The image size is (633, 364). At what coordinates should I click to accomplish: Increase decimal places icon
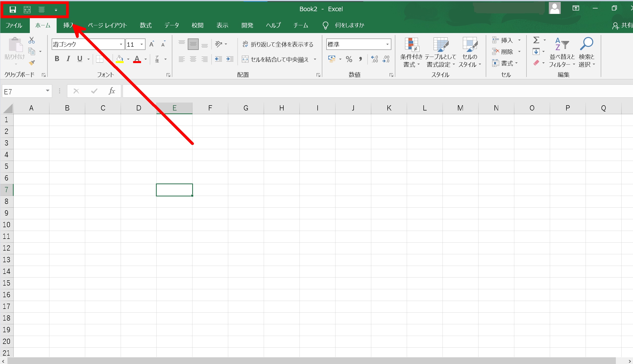click(x=374, y=59)
